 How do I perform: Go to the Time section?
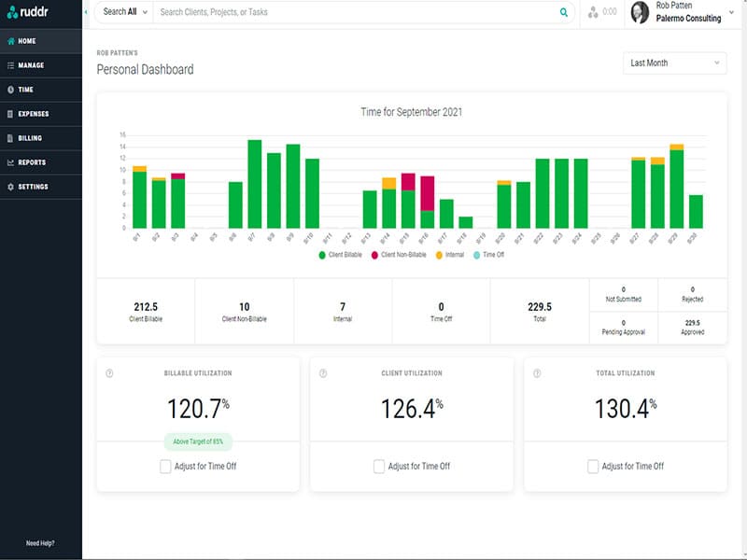tap(26, 90)
